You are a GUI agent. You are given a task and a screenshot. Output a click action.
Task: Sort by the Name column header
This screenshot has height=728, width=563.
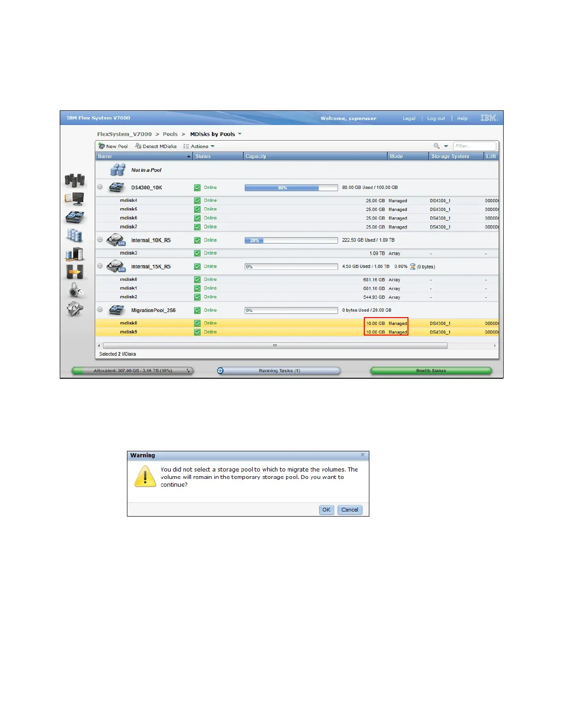click(x=144, y=156)
